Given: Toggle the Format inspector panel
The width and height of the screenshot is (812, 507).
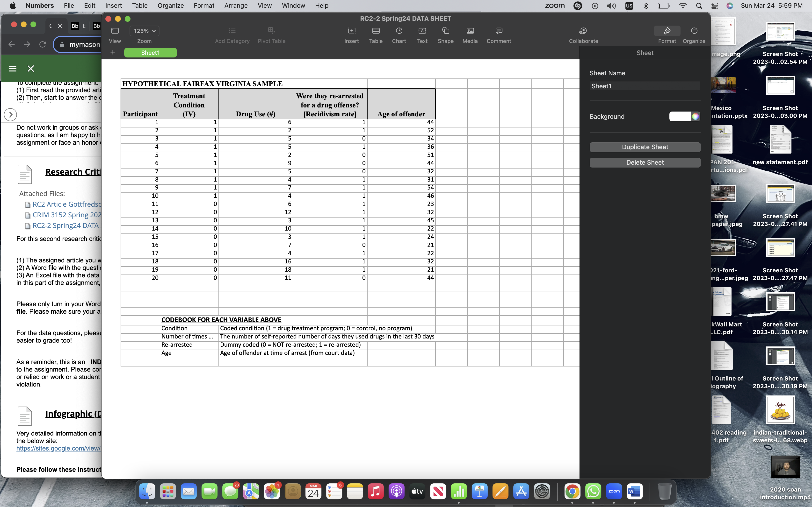Looking at the screenshot, I should pyautogui.click(x=667, y=31).
